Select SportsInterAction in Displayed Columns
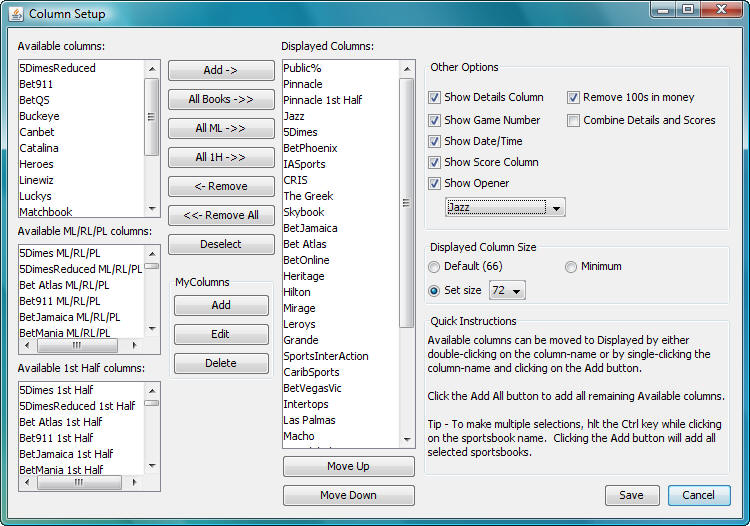The height and width of the screenshot is (526, 750). 341,356
